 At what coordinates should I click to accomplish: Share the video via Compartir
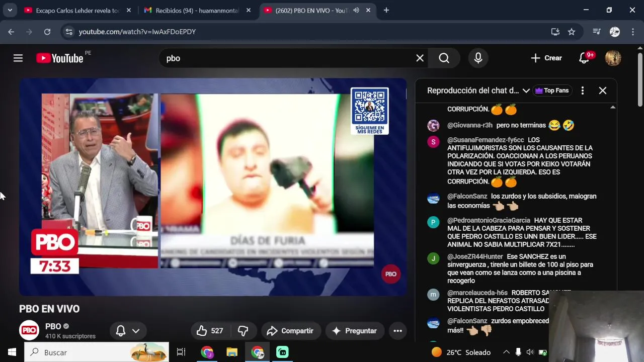pyautogui.click(x=290, y=331)
